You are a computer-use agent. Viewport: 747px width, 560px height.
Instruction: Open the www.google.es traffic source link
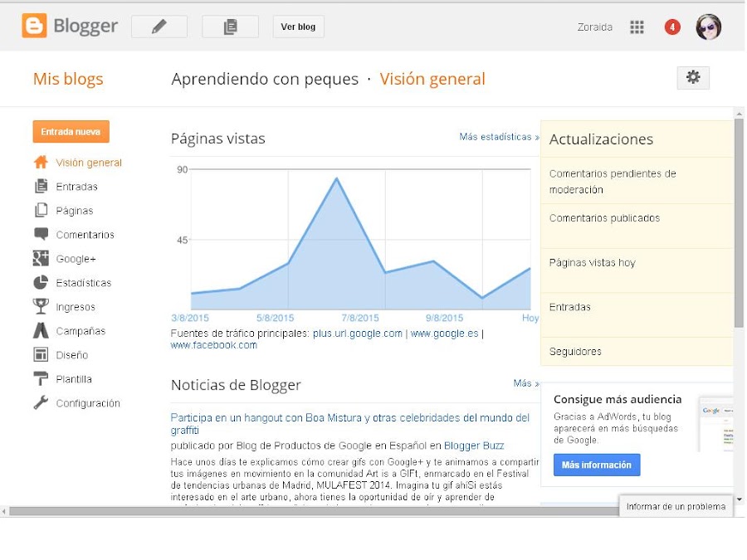445,334
